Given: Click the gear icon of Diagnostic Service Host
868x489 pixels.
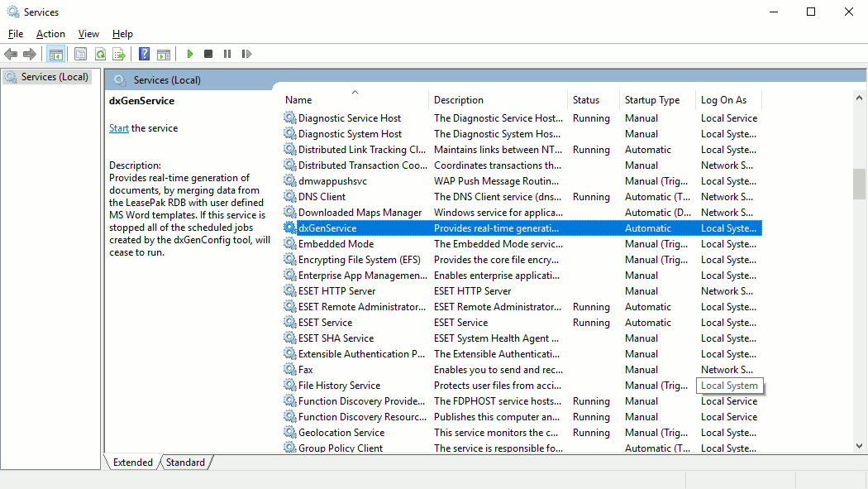Looking at the screenshot, I should coord(289,117).
